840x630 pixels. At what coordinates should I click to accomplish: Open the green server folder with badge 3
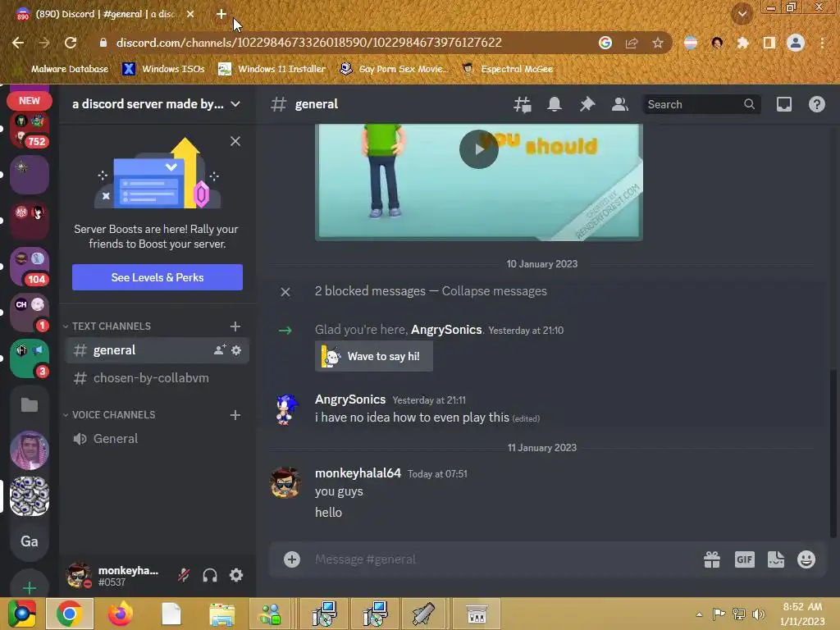click(x=30, y=358)
